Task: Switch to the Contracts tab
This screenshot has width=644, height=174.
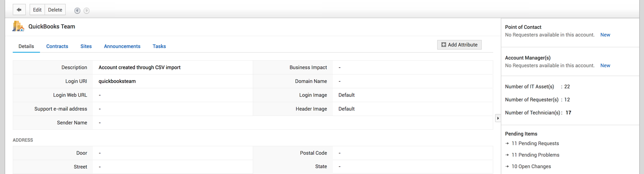Action: [x=57, y=46]
